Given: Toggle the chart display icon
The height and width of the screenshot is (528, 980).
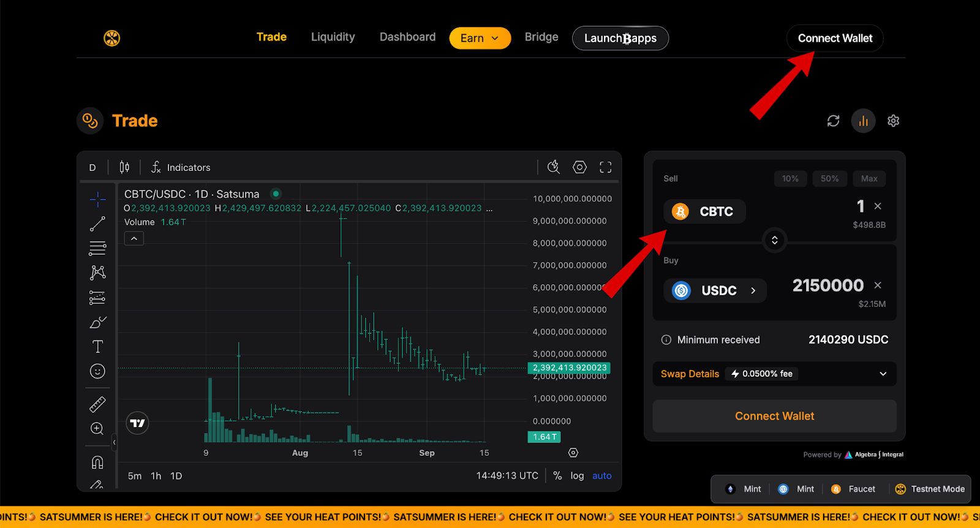Looking at the screenshot, I should [864, 121].
